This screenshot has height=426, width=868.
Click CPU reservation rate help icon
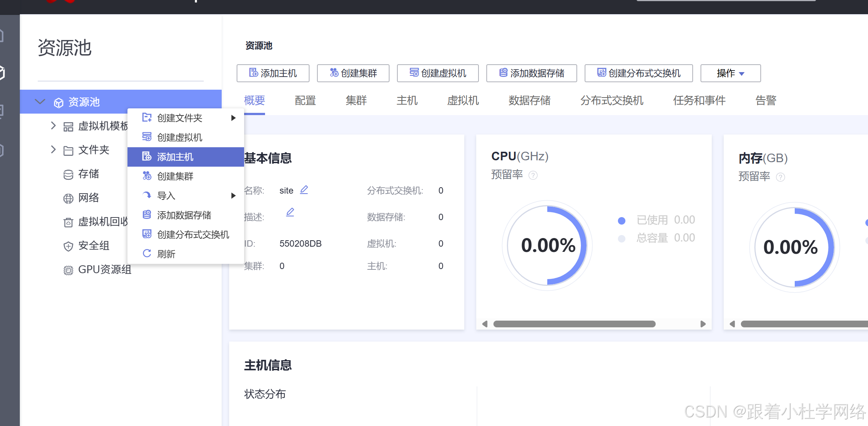click(533, 175)
